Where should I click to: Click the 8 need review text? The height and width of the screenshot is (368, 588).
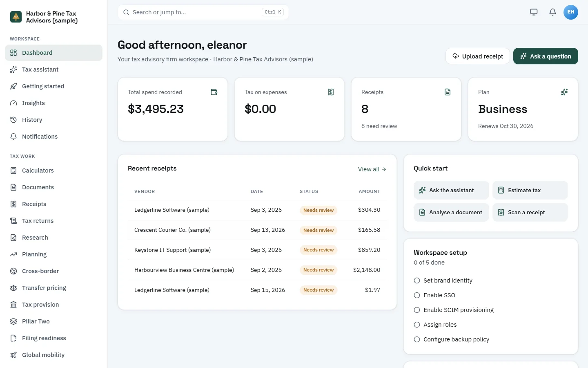click(379, 126)
